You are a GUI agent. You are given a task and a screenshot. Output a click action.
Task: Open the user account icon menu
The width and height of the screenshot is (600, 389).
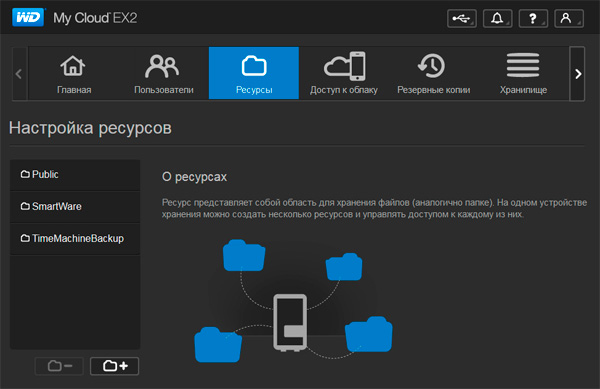tap(569, 18)
